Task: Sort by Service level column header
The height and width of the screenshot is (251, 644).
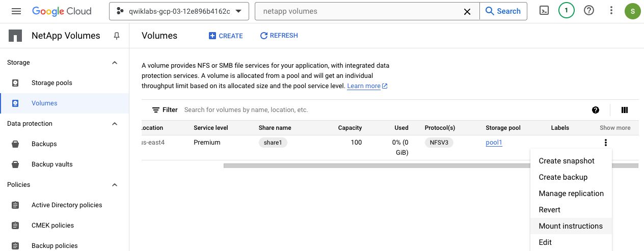Action: [211, 128]
